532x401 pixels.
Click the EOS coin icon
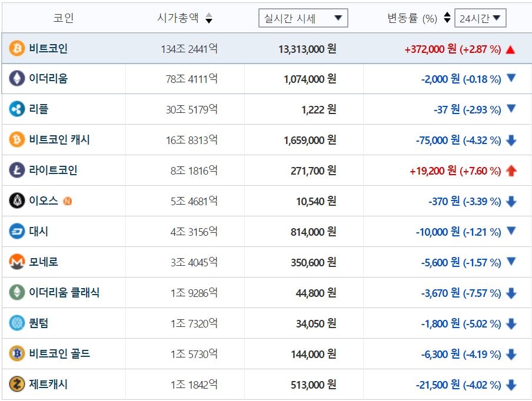17,201
